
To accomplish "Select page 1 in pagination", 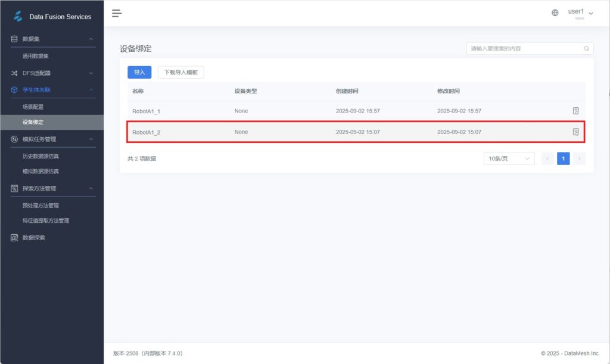I will click(564, 158).
